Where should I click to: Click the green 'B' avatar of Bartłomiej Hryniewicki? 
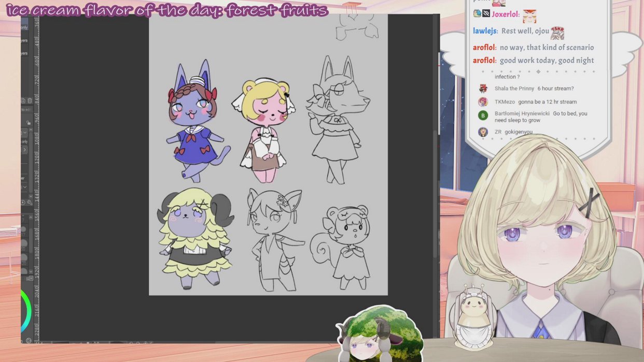(x=483, y=116)
